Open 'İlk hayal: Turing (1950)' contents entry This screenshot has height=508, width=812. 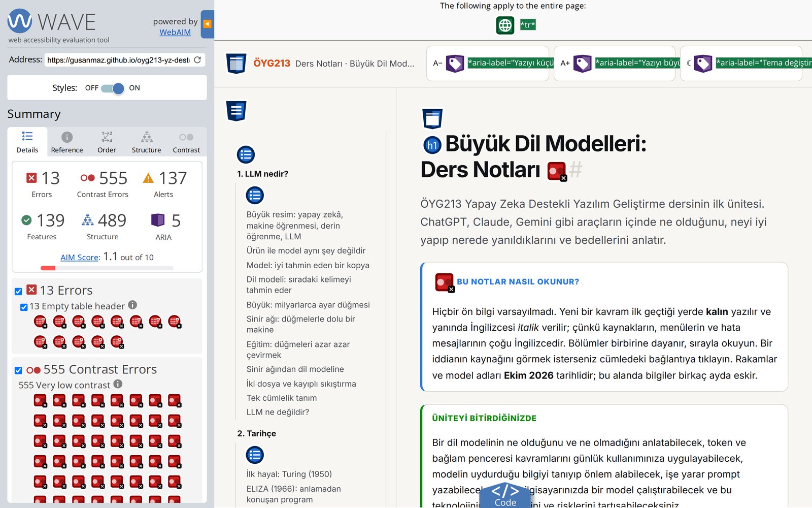pyautogui.click(x=289, y=474)
